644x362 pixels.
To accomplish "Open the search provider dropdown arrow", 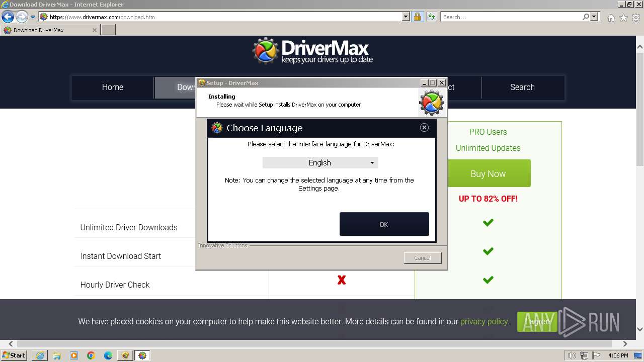I will [x=595, y=17].
